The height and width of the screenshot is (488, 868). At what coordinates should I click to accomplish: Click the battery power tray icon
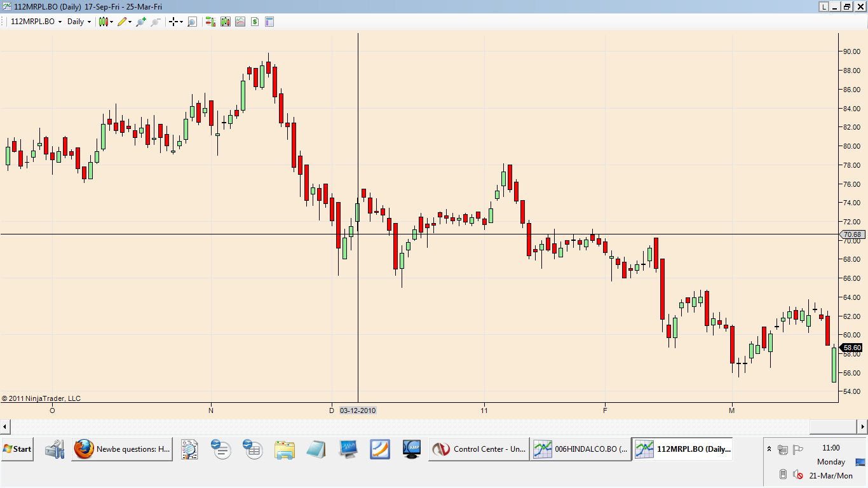[783, 475]
